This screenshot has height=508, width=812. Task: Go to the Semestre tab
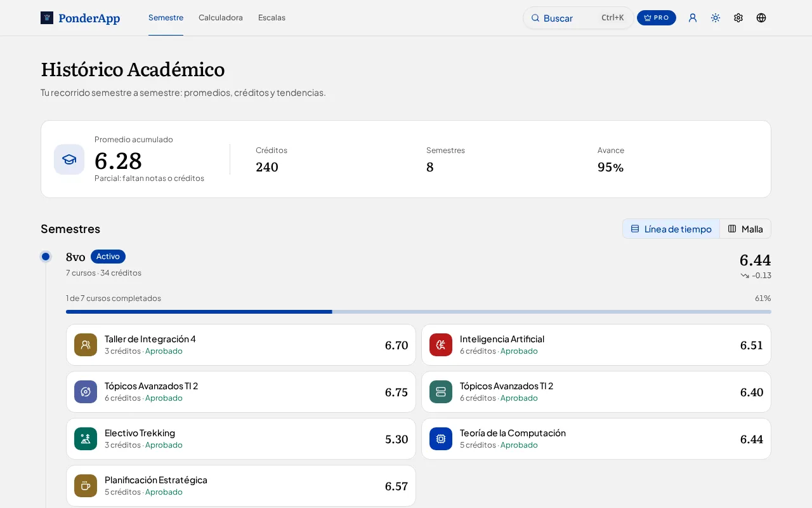[x=166, y=18]
